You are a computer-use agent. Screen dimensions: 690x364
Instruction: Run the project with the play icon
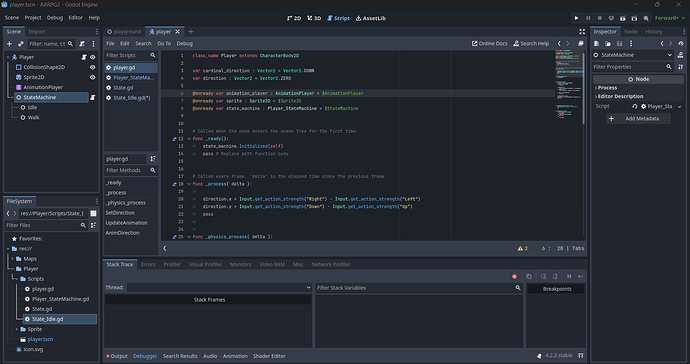(x=576, y=18)
